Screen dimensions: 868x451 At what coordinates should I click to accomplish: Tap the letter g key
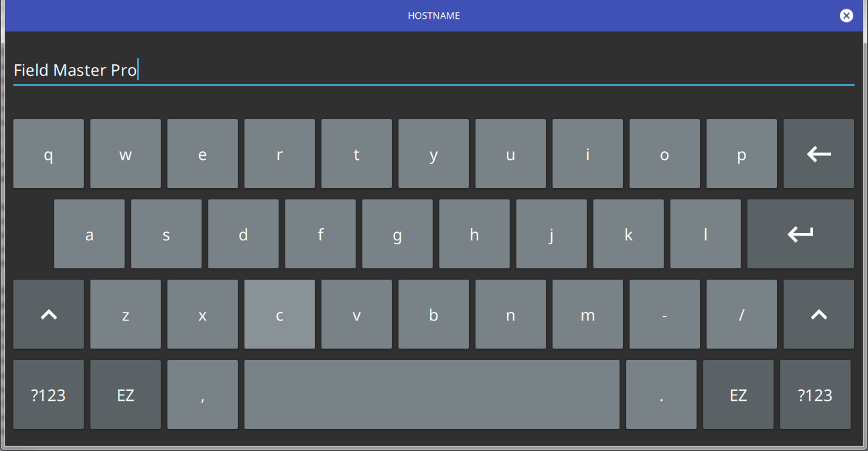coord(397,234)
